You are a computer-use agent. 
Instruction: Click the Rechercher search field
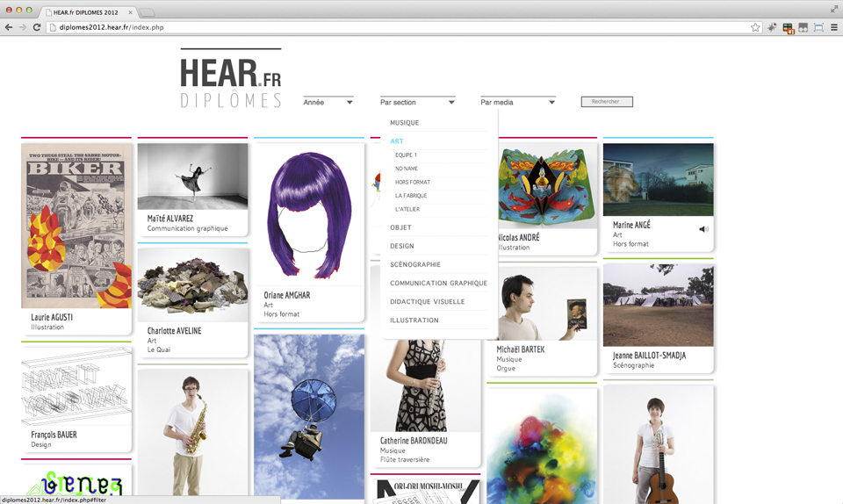coord(607,102)
